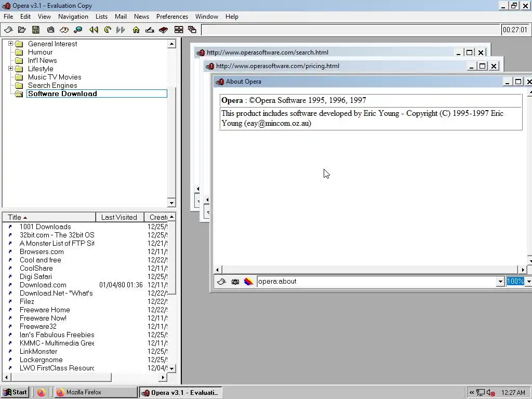This screenshot has width=532, height=399.
Task: Click the link icon beside 1001 Downloads
Action: (10, 227)
